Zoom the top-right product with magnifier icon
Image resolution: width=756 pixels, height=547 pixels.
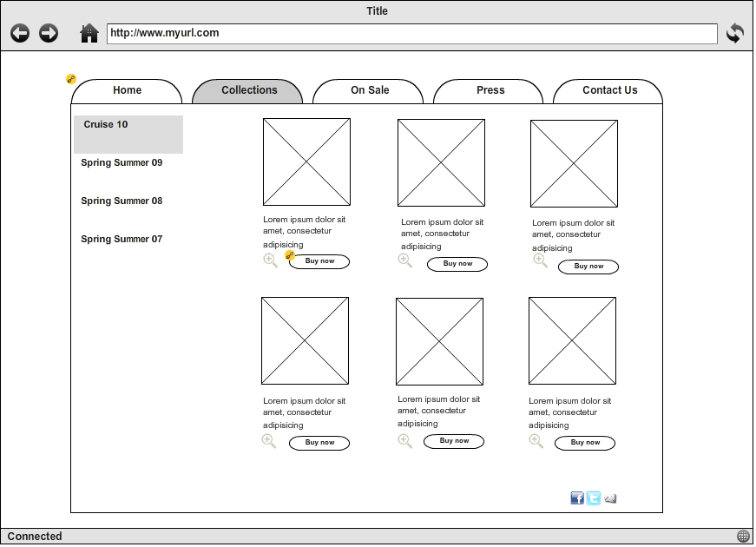pos(540,260)
